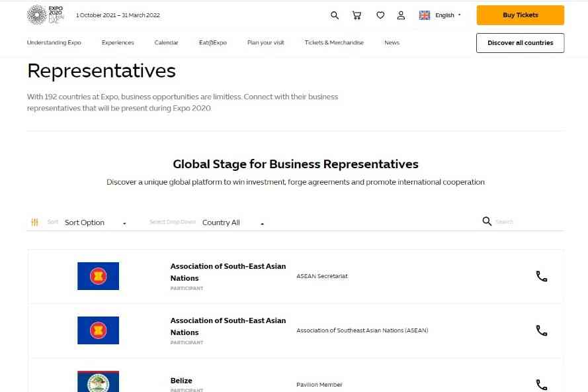Open favorites with the heart icon
The image size is (588, 392).
tap(380, 15)
